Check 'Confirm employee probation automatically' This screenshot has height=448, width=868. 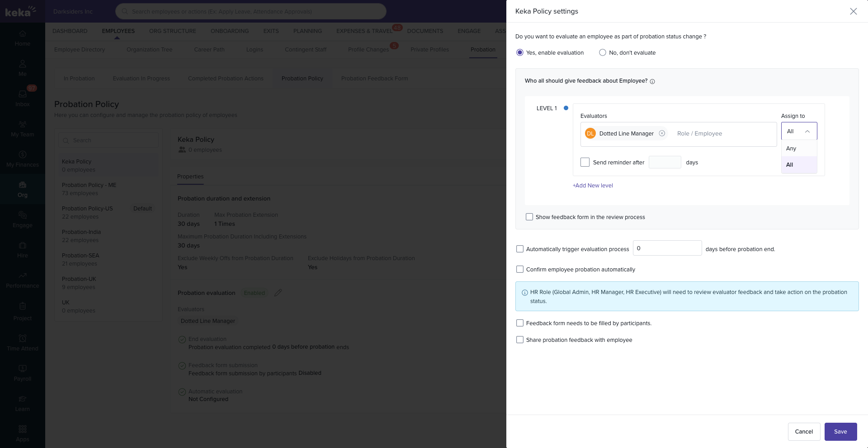click(x=520, y=270)
